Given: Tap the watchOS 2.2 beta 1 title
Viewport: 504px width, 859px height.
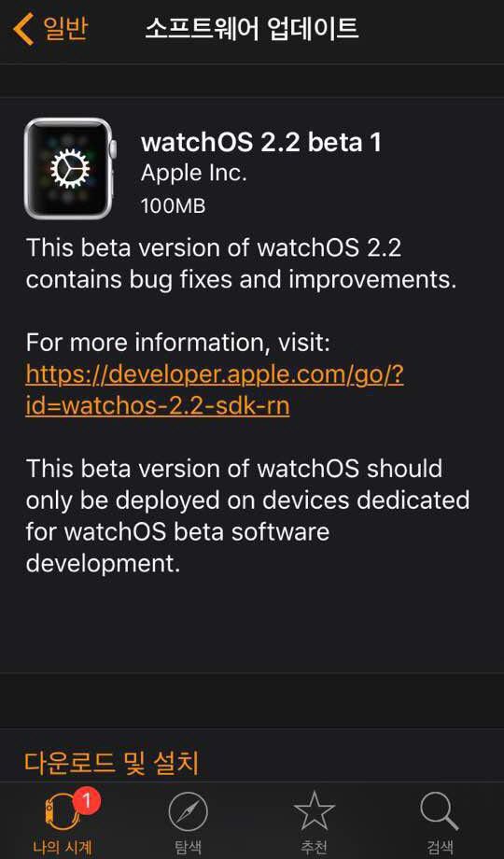Looking at the screenshot, I should pos(260,143).
